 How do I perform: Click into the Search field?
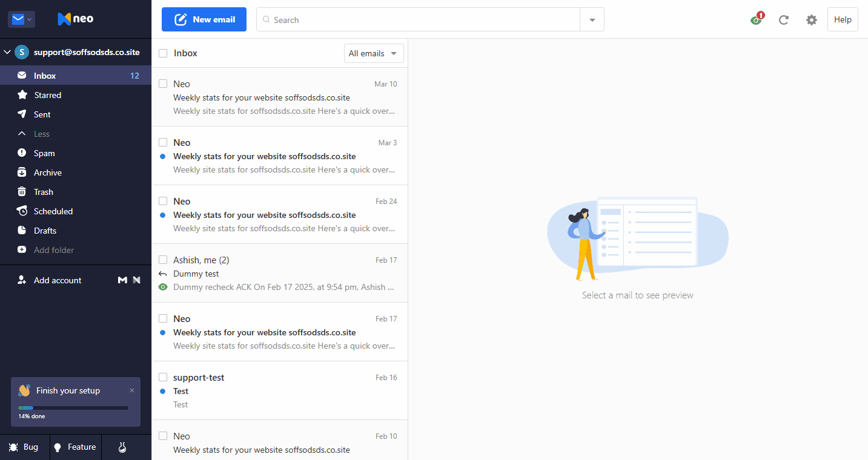coord(418,19)
